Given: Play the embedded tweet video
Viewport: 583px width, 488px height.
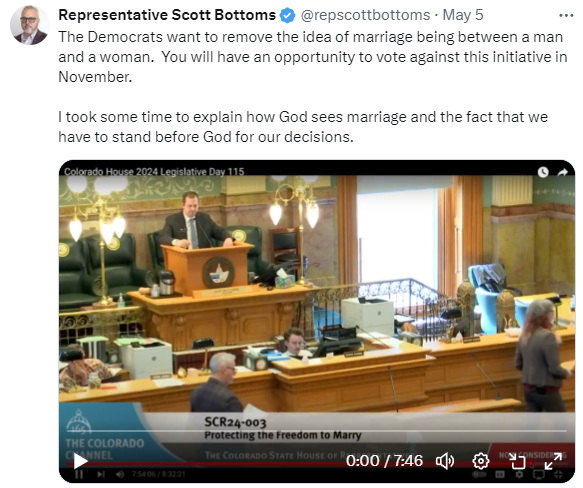Looking at the screenshot, I should point(80,462).
